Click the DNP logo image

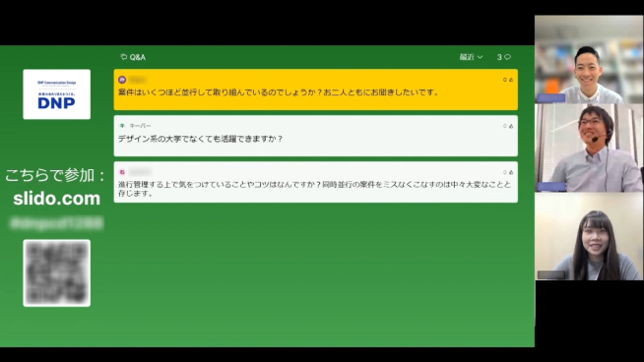[x=57, y=94]
